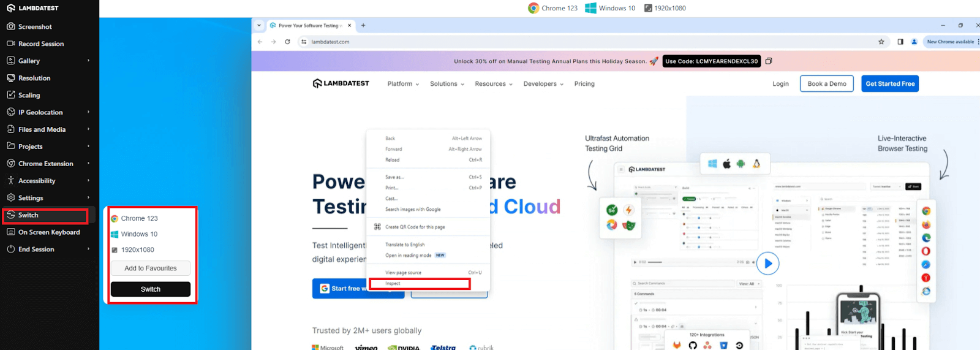Click the black Switch button
This screenshot has width=980, height=350.
pos(151,289)
